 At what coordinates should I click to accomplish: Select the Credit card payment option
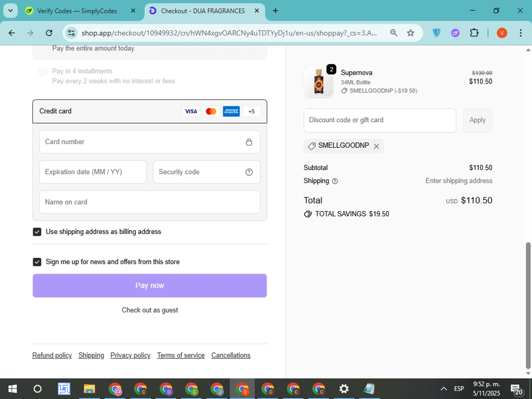click(150, 111)
